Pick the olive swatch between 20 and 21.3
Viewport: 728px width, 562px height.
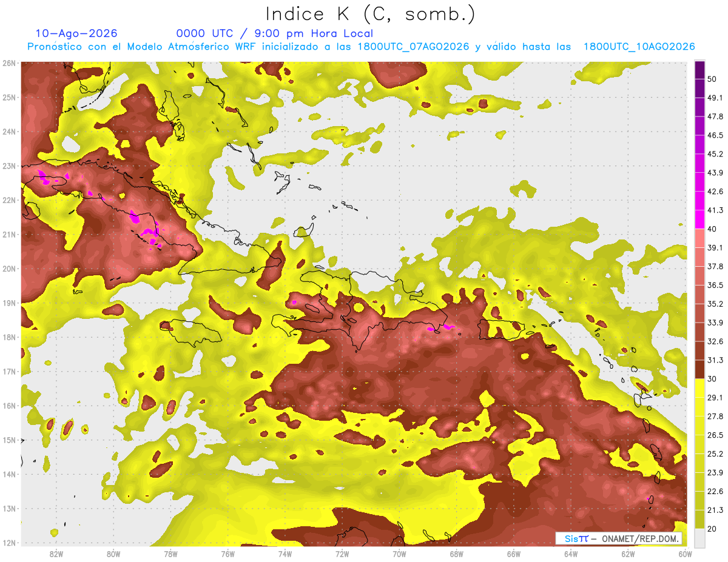click(699, 519)
